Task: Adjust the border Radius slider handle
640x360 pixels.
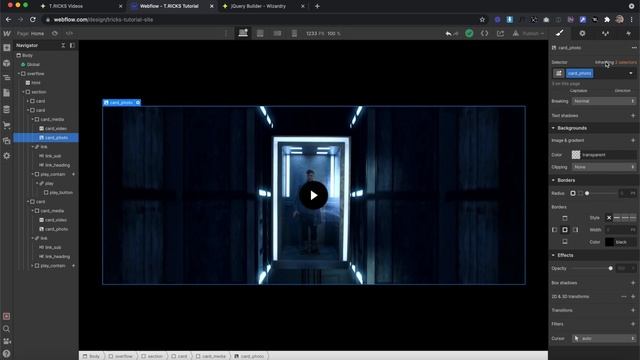Action: pyautogui.click(x=587, y=193)
